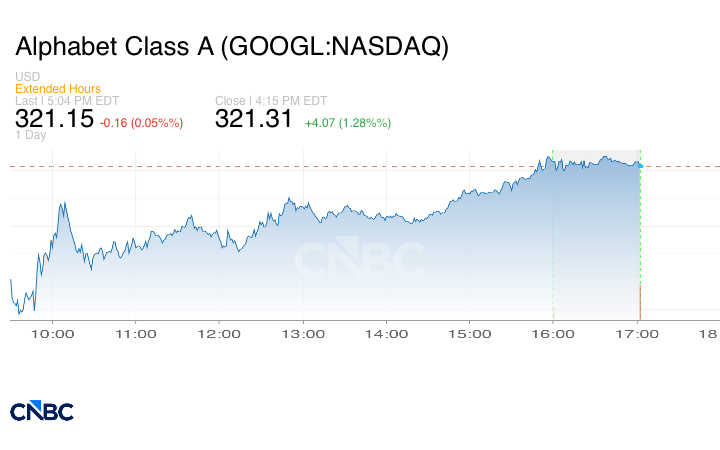Click the blue end-point dot on the price line
This screenshot has width=720, height=450.
tap(639, 164)
